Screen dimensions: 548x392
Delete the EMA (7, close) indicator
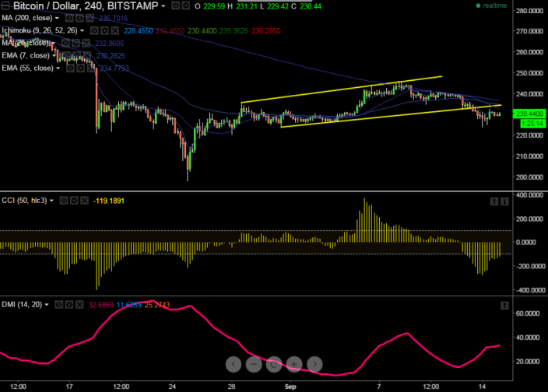tap(87, 56)
